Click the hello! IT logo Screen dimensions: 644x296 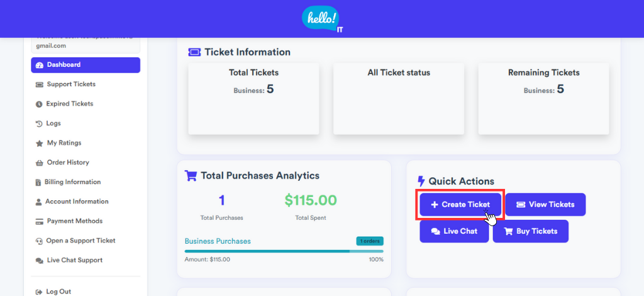pos(323,19)
